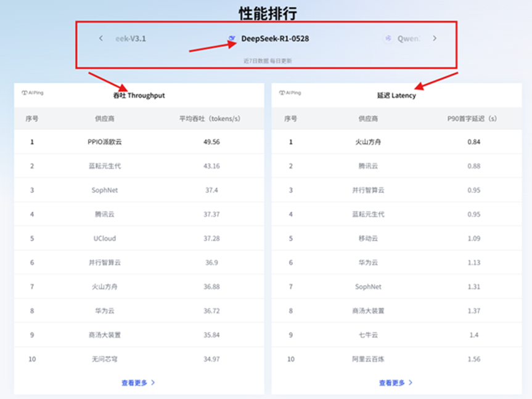Select SophNet in Latency table
This screenshot has width=532, height=399.
pos(368,287)
